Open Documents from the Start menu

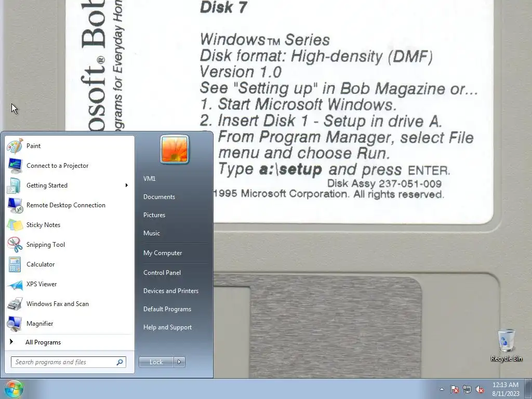(159, 197)
